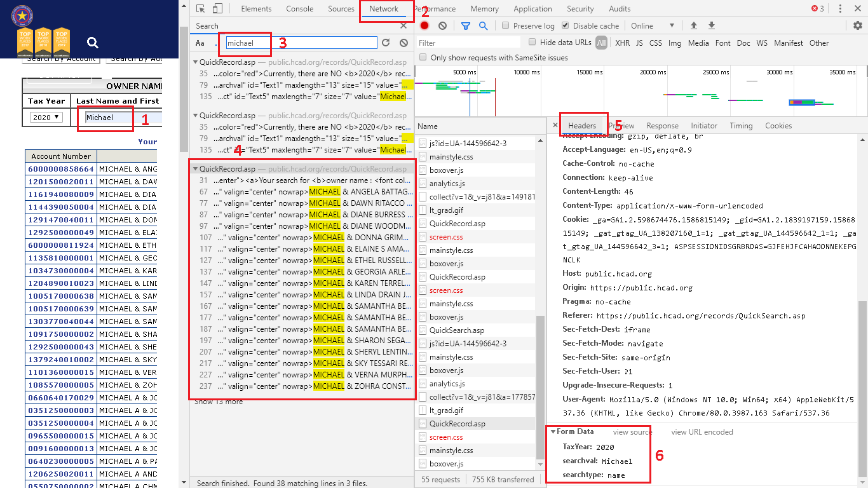868x488 pixels.
Task: Open the Online throttling dropdown
Action: (x=653, y=25)
